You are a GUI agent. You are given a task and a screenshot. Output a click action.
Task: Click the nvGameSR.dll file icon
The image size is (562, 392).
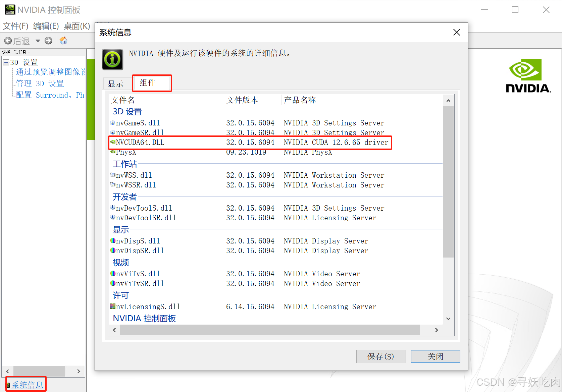(113, 132)
